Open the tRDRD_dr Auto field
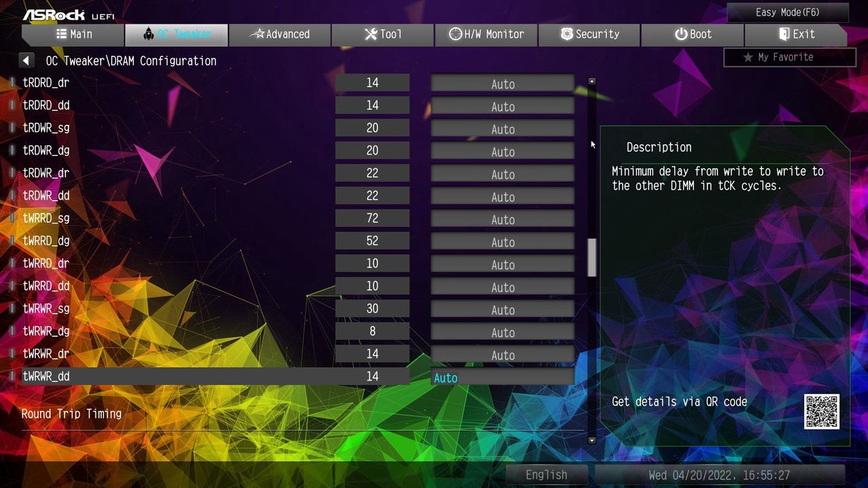The width and height of the screenshot is (868, 488). 502,84
